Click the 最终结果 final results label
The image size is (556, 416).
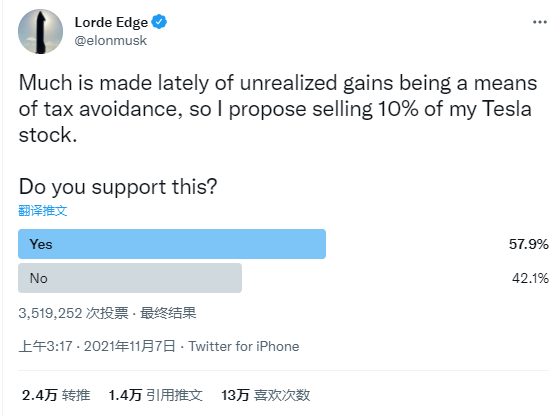tap(168, 313)
